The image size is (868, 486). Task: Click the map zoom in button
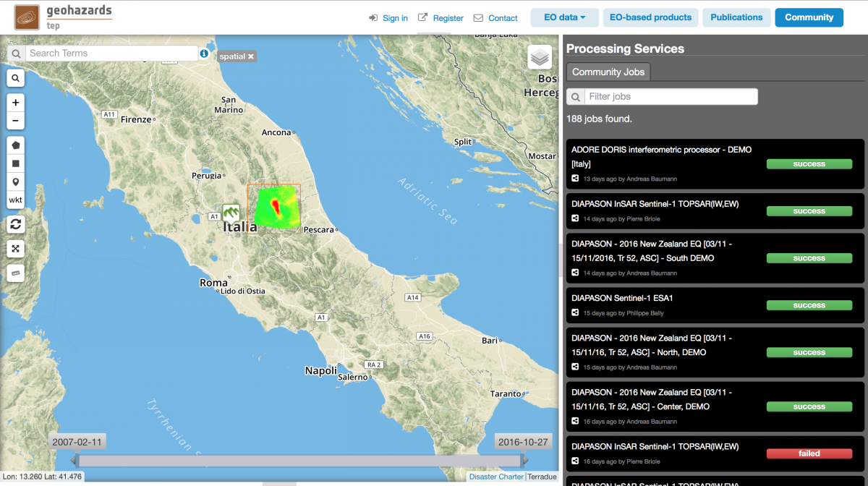tap(15, 103)
